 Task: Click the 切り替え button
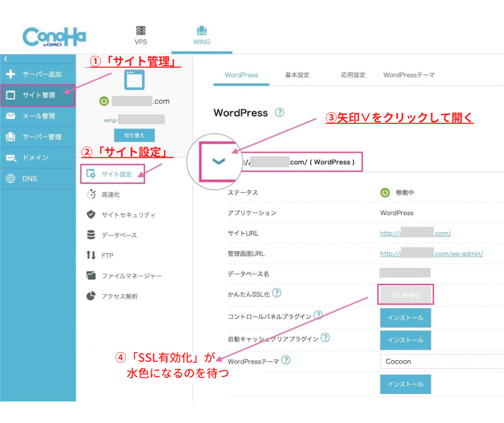pos(135,135)
